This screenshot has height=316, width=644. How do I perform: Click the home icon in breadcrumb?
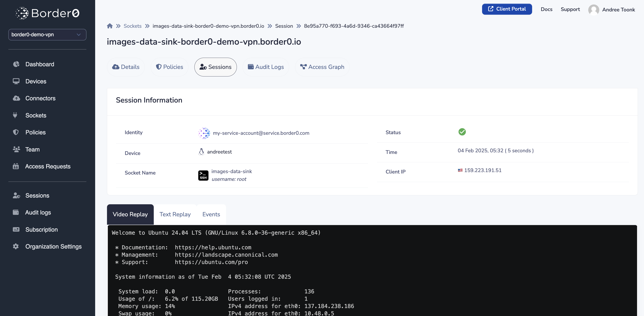coord(110,26)
